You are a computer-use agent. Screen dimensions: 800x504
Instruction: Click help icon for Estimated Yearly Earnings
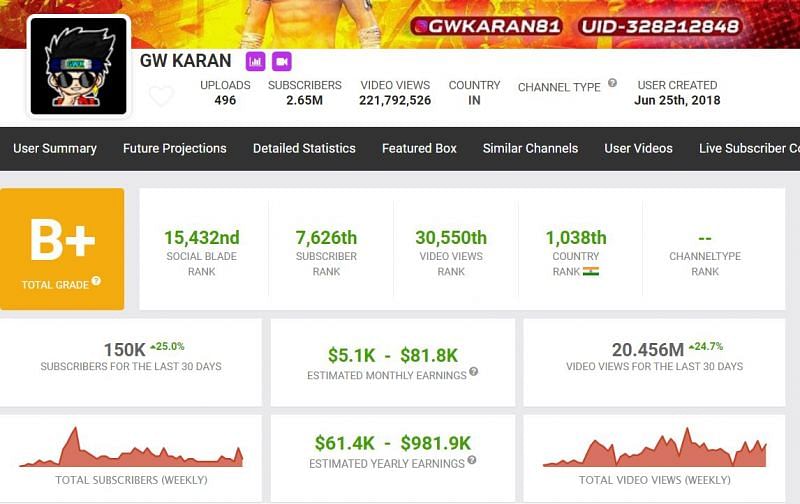tap(471, 461)
